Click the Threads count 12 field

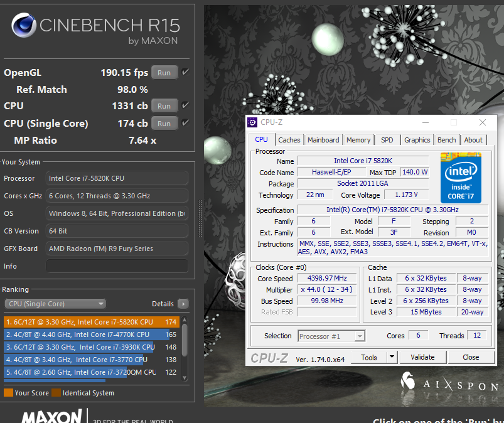[x=477, y=335]
